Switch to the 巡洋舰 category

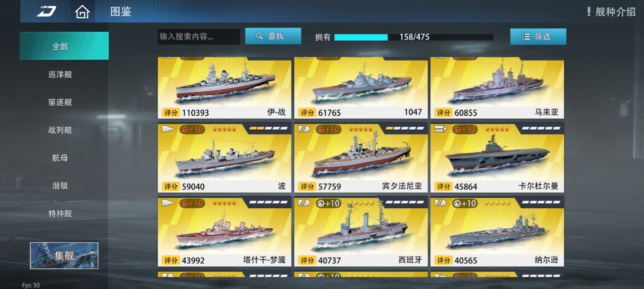(x=60, y=74)
